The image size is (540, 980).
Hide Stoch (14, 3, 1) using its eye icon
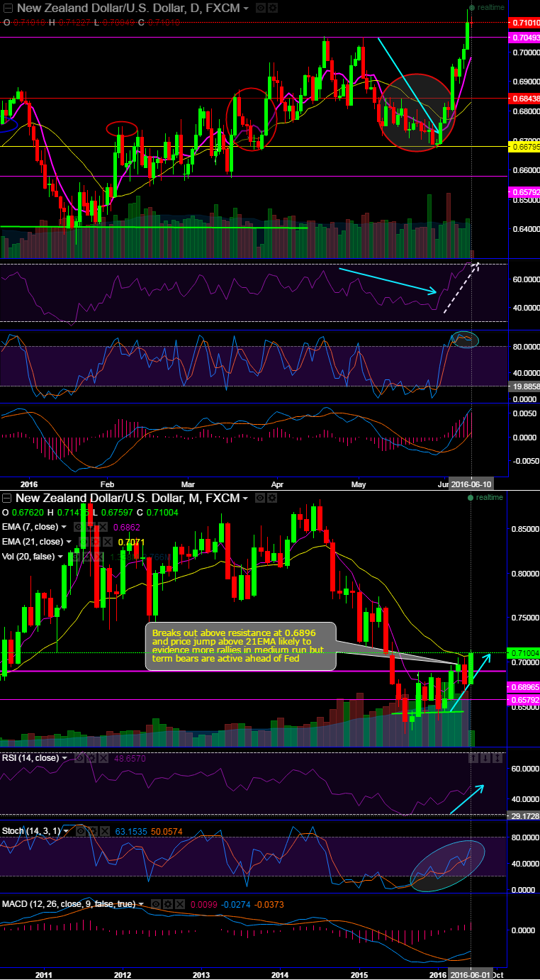[x=81, y=830]
